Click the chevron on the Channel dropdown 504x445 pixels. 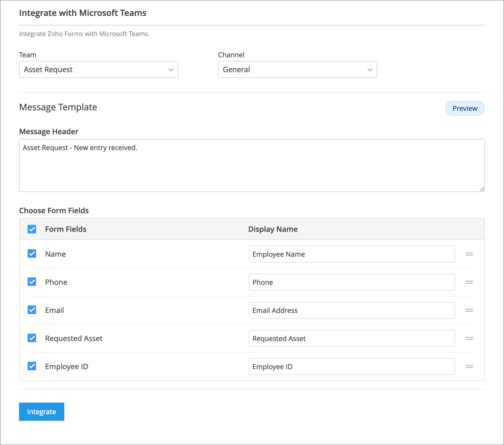(x=370, y=70)
